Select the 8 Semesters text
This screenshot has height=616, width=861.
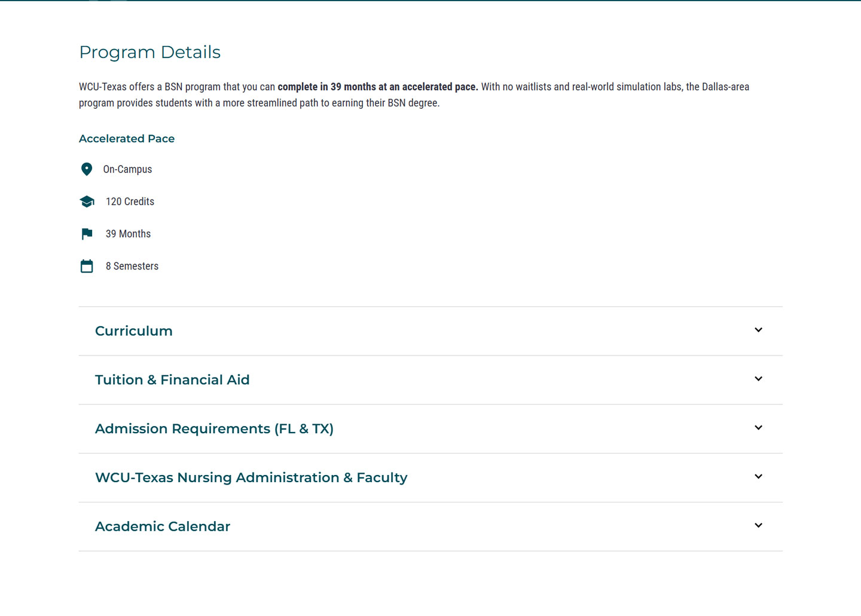[x=132, y=266]
